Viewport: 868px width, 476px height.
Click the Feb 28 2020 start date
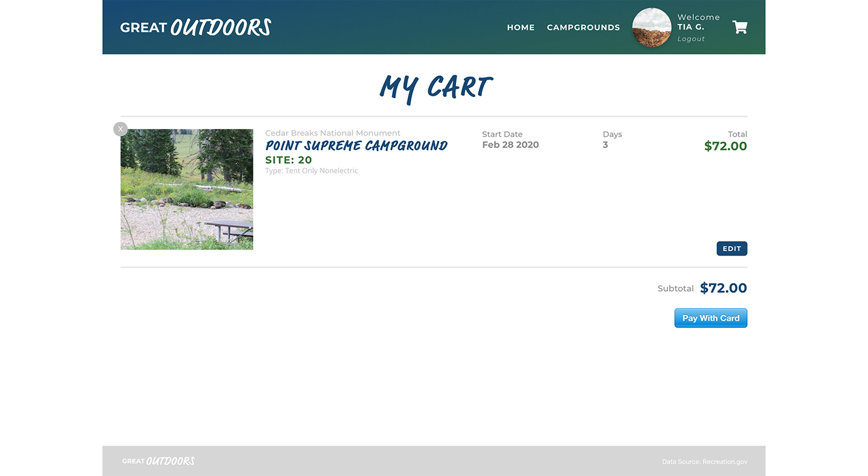point(510,145)
